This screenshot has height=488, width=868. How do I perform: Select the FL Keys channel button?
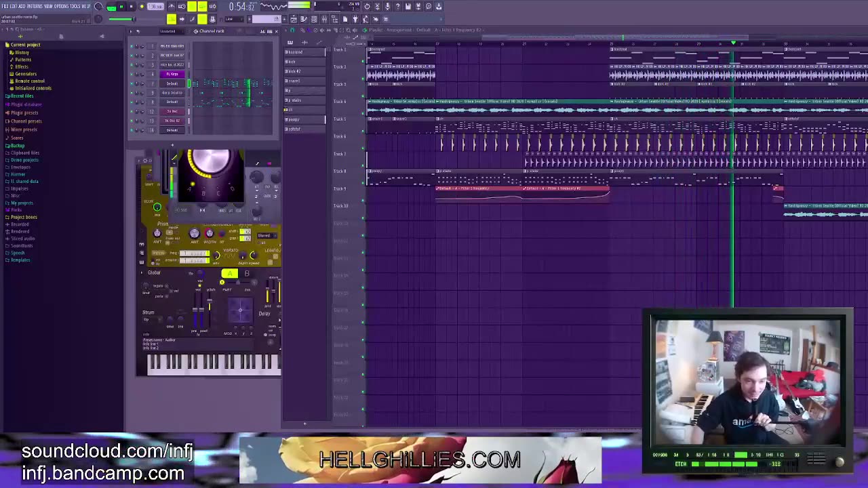pyautogui.click(x=172, y=74)
